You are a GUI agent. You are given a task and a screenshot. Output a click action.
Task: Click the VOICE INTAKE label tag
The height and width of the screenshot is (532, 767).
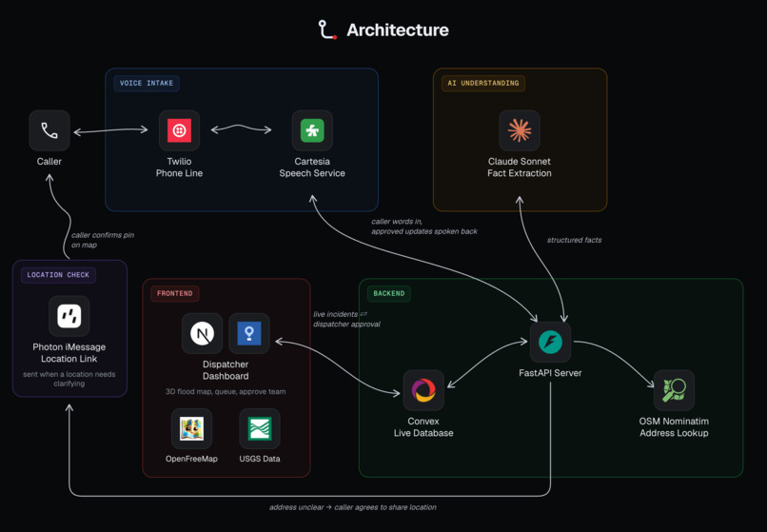click(147, 83)
